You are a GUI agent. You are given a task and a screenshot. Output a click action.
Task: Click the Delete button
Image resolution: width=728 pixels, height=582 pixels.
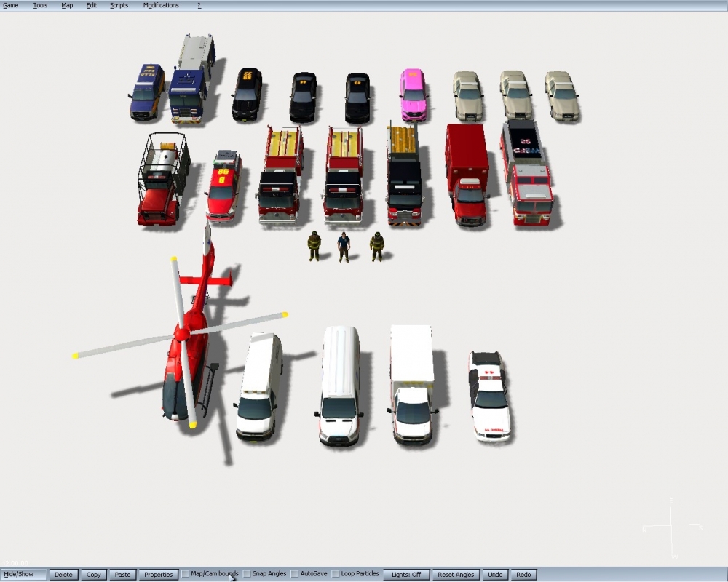[63, 575]
